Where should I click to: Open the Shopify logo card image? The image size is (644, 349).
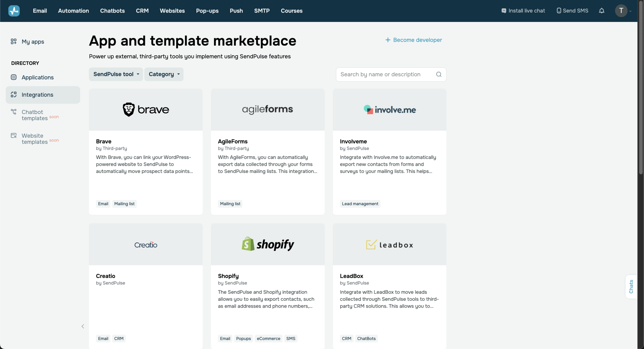[x=268, y=244]
